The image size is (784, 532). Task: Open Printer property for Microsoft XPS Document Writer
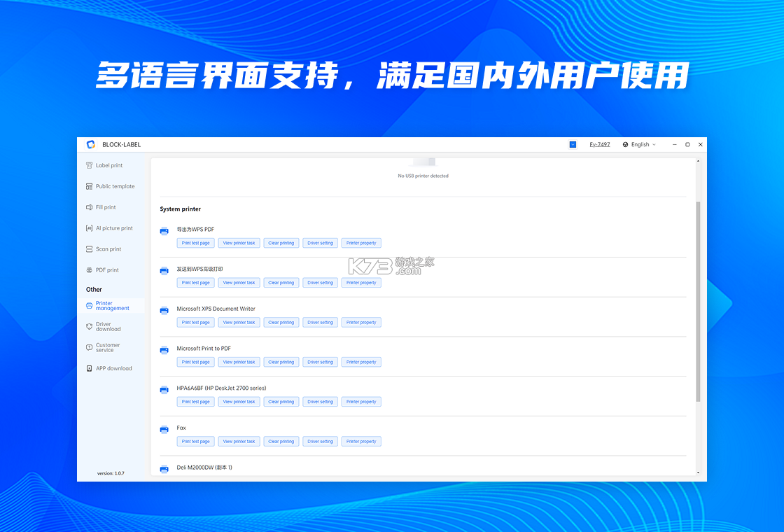click(x=361, y=323)
